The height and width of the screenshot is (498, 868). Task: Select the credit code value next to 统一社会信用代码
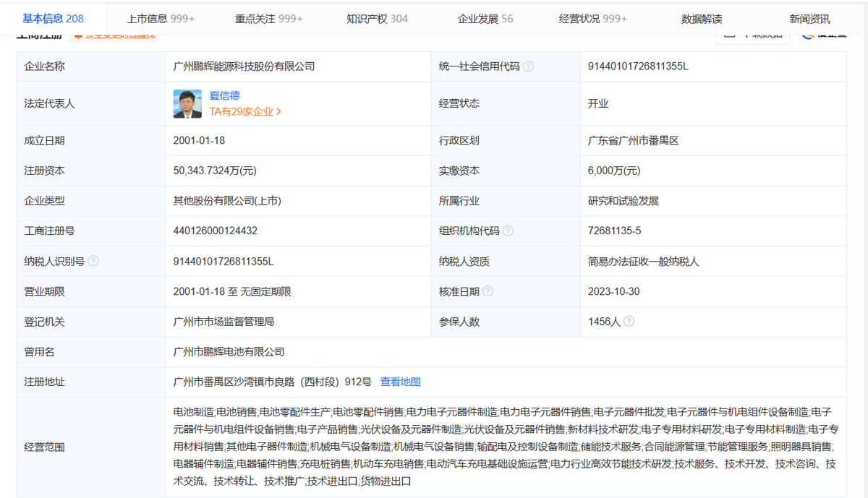coord(638,66)
